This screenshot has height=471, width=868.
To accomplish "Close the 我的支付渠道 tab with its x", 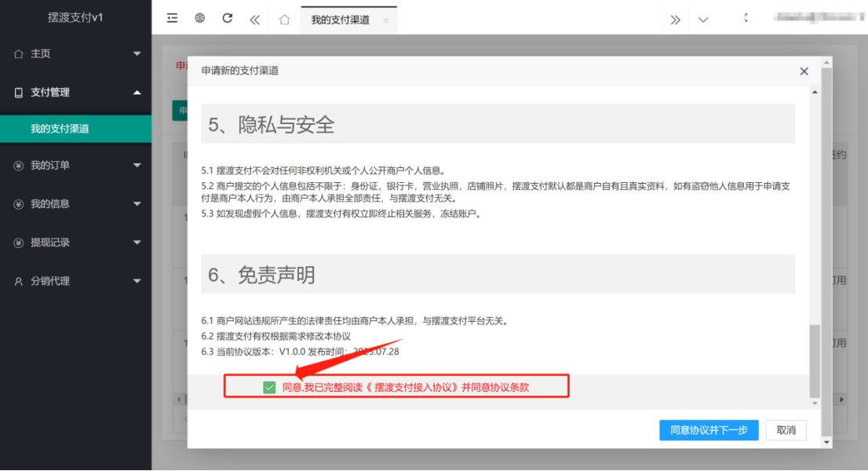I will tap(386, 20).
